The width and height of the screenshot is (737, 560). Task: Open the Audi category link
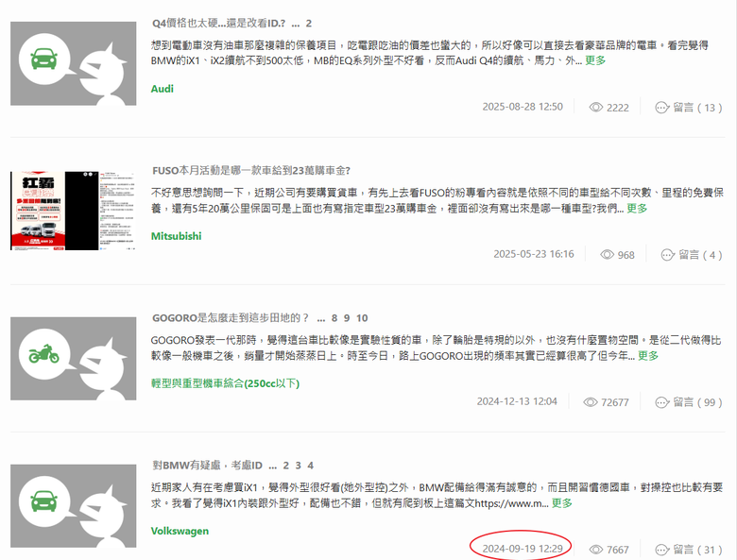tap(163, 89)
